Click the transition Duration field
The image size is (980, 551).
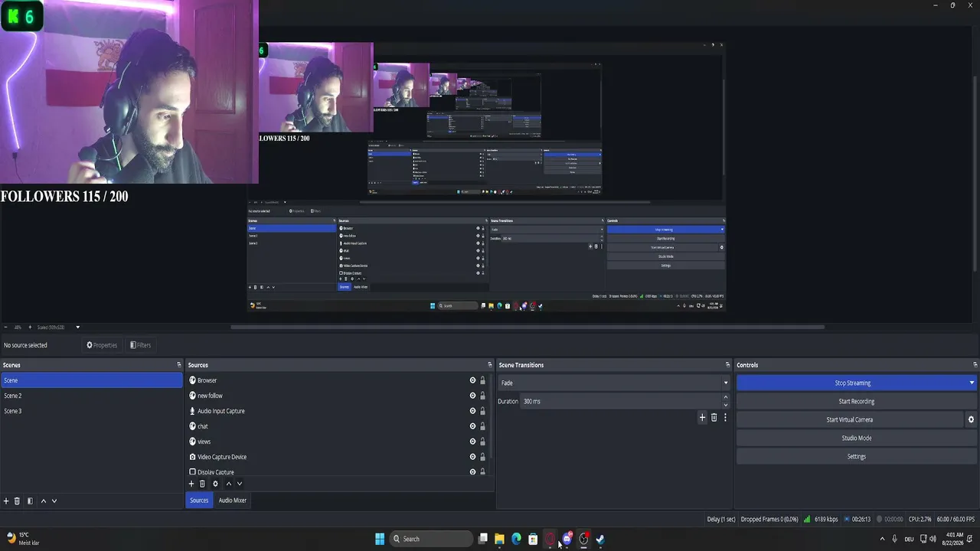pos(620,401)
